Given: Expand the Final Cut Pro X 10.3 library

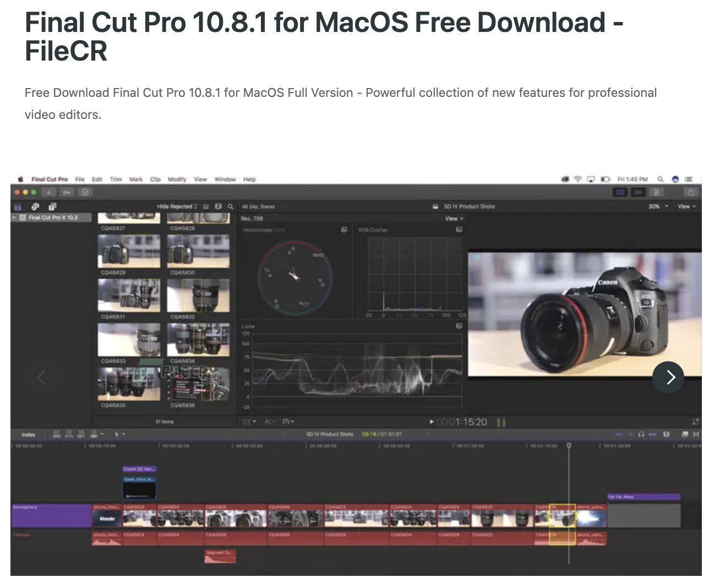Looking at the screenshot, I should [14, 217].
